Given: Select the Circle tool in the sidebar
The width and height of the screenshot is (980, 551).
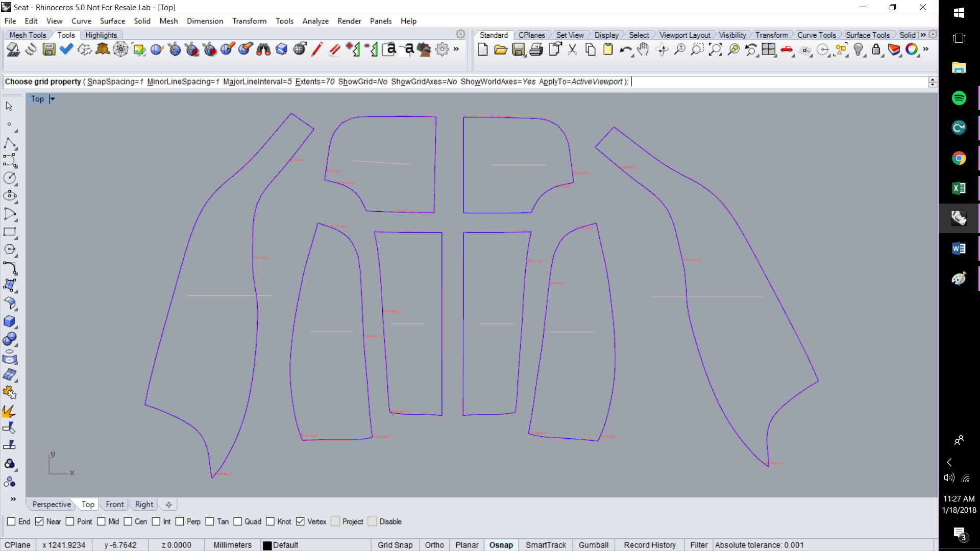Looking at the screenshot, I should pos(10,178).
